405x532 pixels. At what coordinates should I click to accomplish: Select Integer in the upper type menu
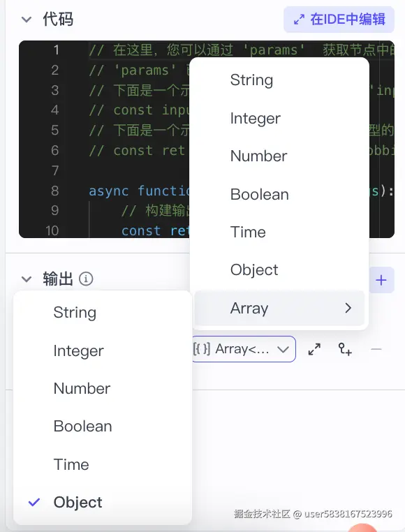click(279, 118)
